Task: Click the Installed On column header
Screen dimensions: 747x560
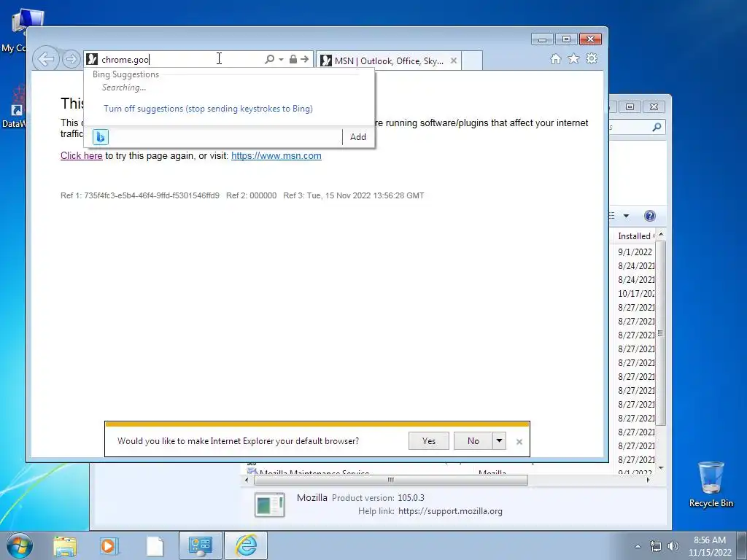Action: pos(636,236)
